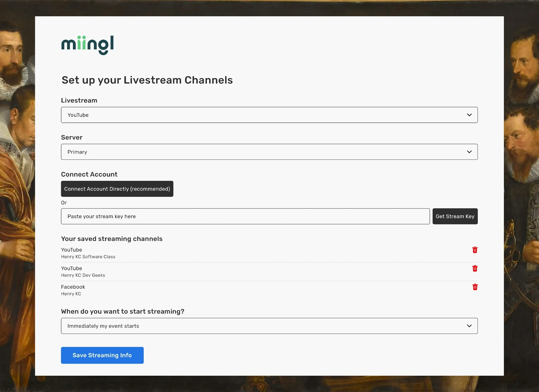Save the streaming info
This screenshot has height=392, width=539.
point(102,355)
